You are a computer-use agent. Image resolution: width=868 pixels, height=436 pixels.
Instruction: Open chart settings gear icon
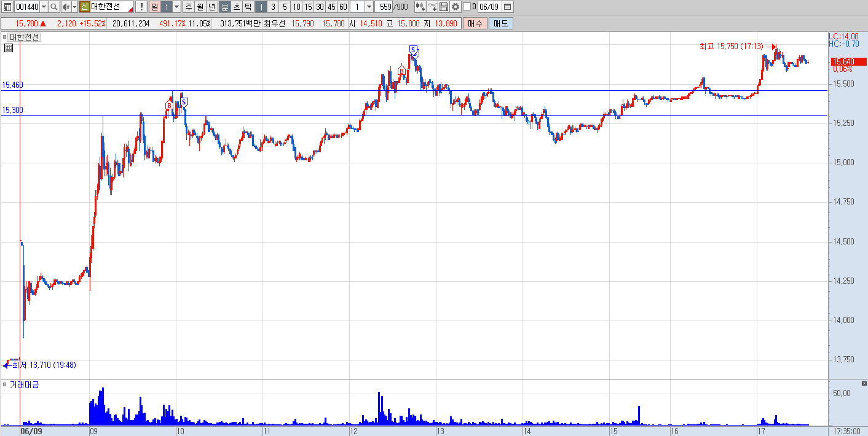(456, 7)
